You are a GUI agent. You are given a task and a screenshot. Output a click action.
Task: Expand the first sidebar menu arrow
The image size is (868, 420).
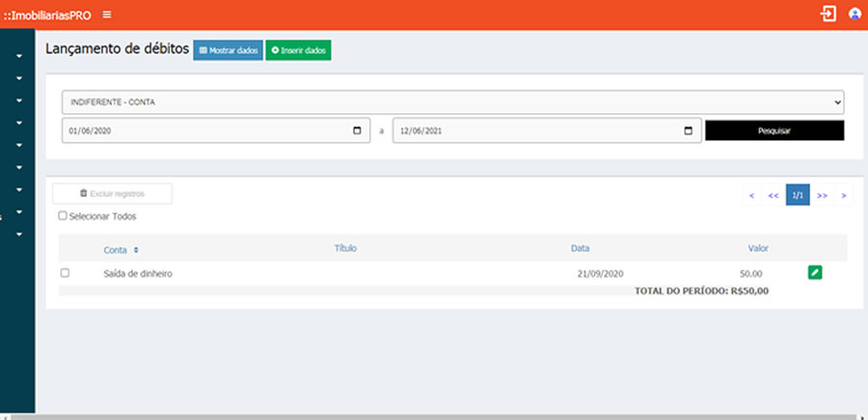click(x=19, y=56)
